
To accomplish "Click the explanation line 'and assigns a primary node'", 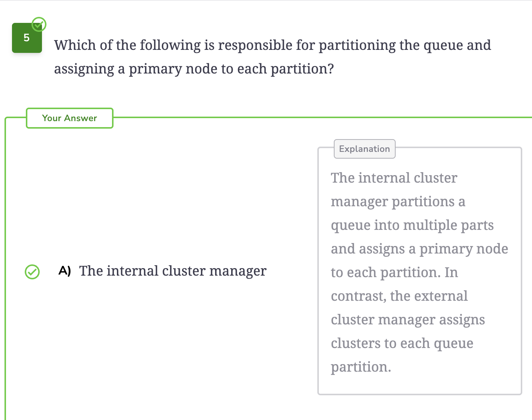I will [x=420, y=249].
